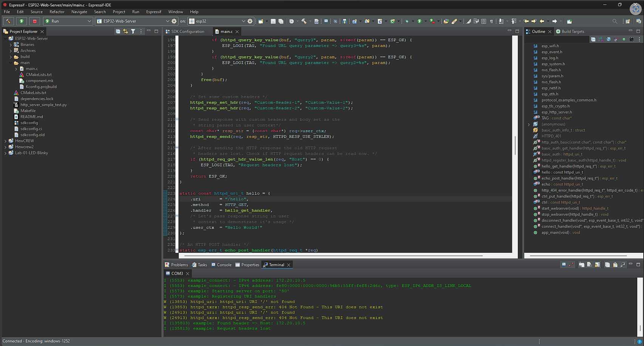This screenshot has height=346, width=644.
Task: Open the Build Targets view tab
Action: tap(573, 31)
